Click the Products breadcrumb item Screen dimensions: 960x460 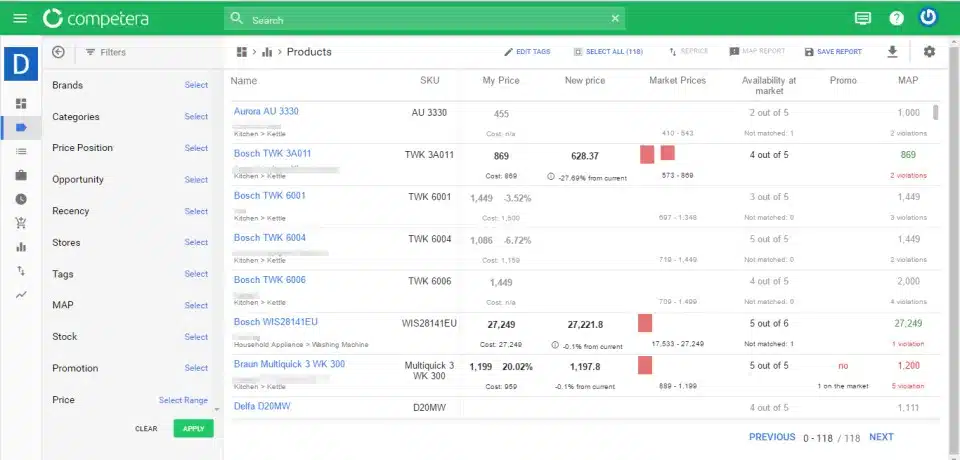[309, 52]
